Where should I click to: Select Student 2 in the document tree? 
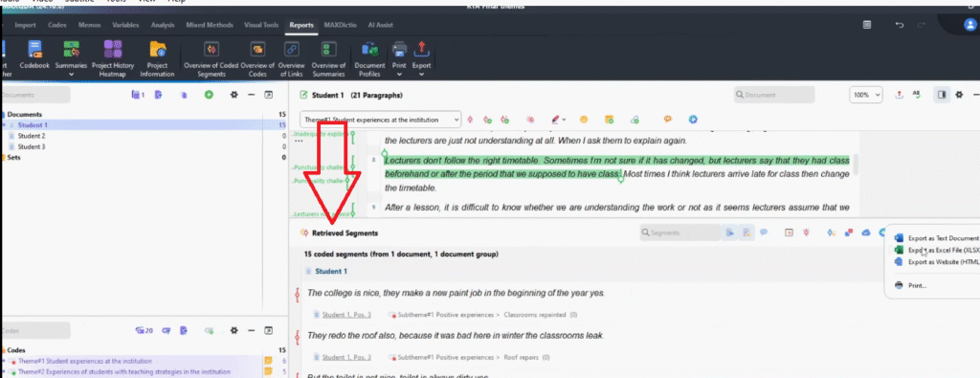[x=32, y=136]
